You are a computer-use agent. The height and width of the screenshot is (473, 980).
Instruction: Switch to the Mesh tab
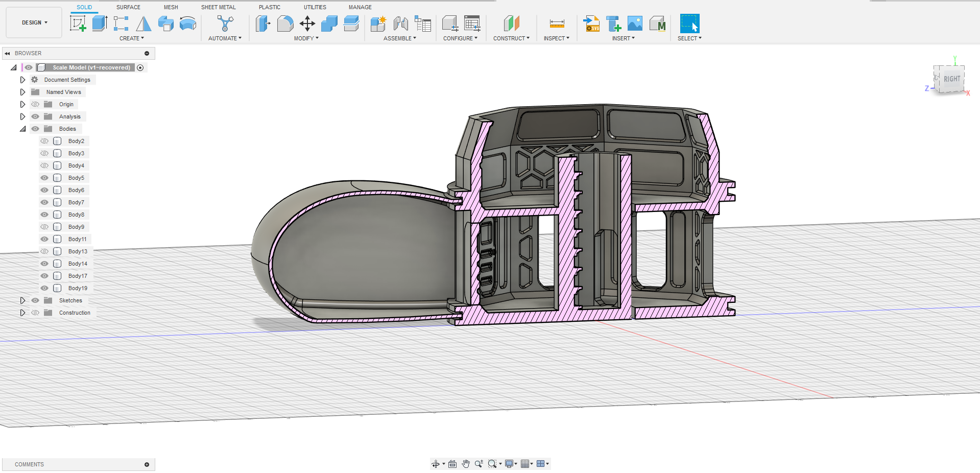pos(171,7)
